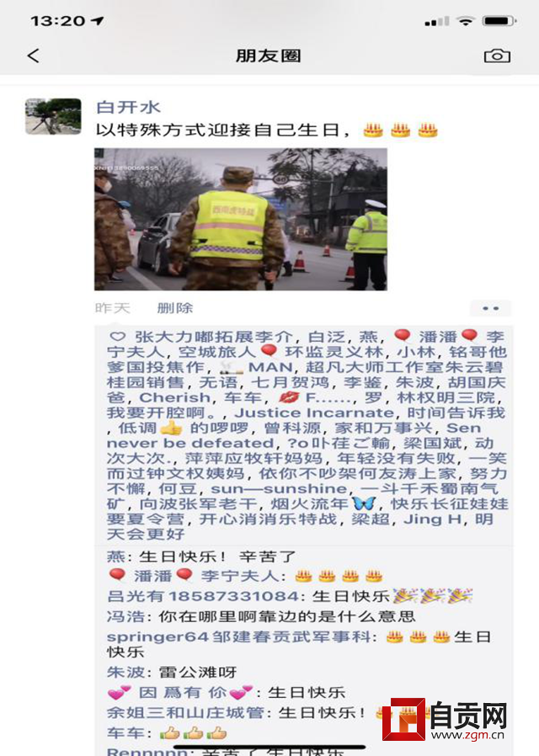Reply to 冯浩's comment

(x=261, y=616)
